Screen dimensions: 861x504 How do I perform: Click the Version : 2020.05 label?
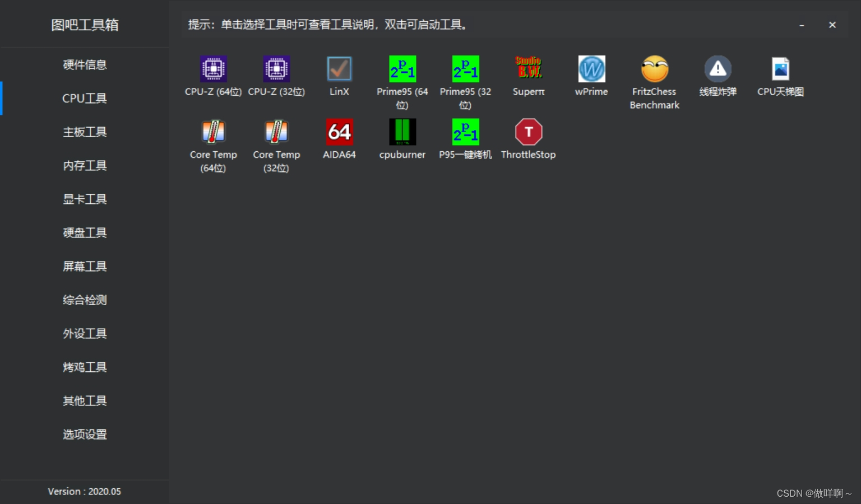click(85, 492)
